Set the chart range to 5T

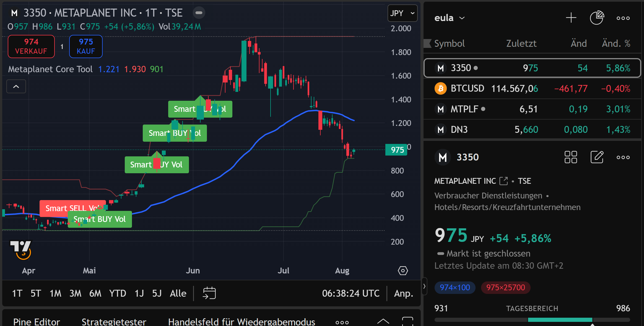(36, 293)
